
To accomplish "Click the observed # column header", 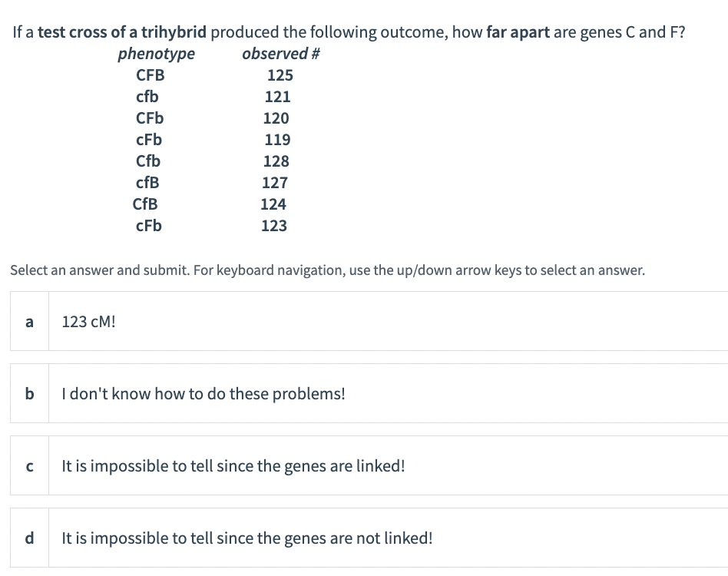I will [x=281, y=53].
